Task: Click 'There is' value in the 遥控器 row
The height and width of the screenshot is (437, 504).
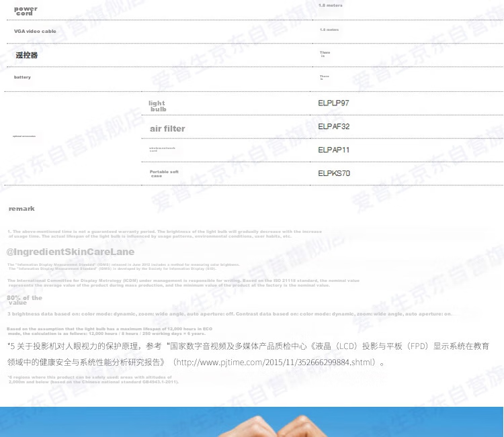Action: pos(325,54)
